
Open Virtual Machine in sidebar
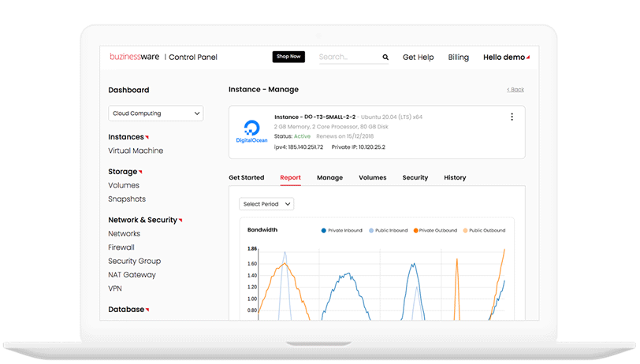136,150
